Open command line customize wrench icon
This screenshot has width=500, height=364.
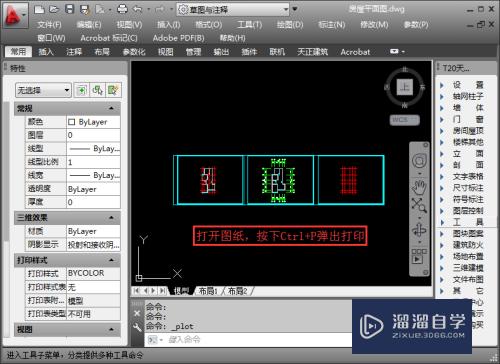click(137, 327)
